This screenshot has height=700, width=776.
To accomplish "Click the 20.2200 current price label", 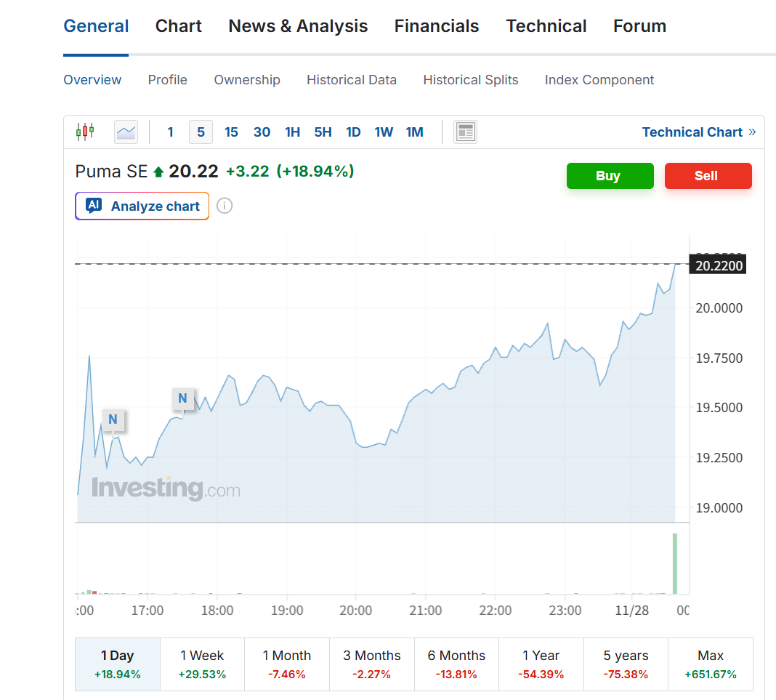I will click(718, 265).
